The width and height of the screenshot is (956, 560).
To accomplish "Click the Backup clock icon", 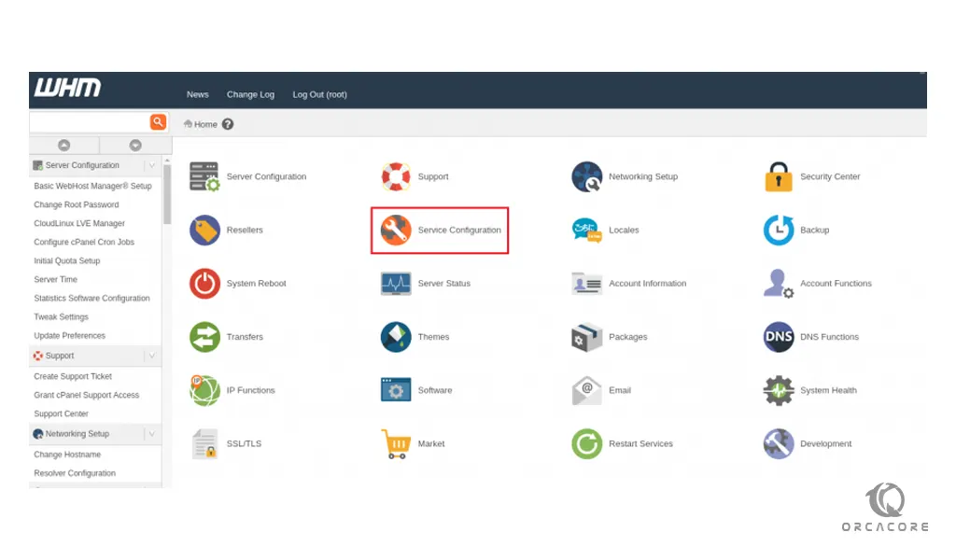I will (x=778, y=230).
